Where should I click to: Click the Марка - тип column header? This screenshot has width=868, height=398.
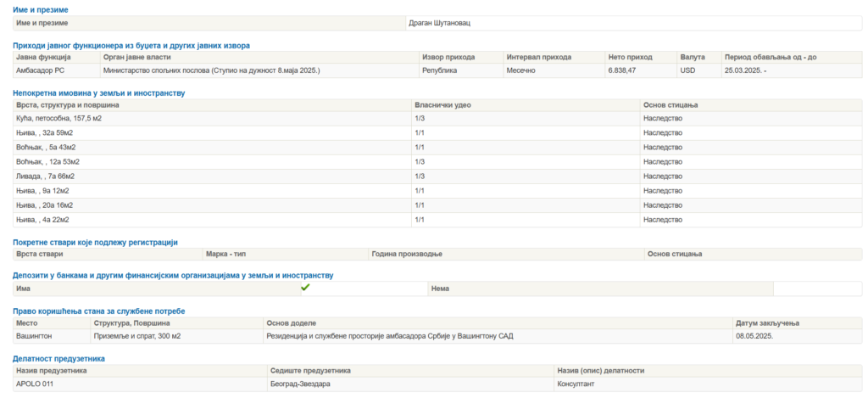[x=225, y=254]
